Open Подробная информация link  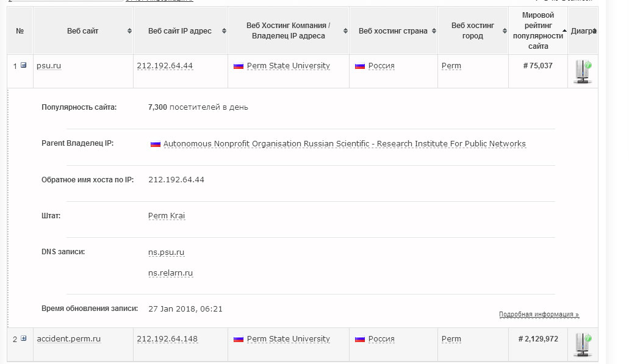(x=539, y=314)
